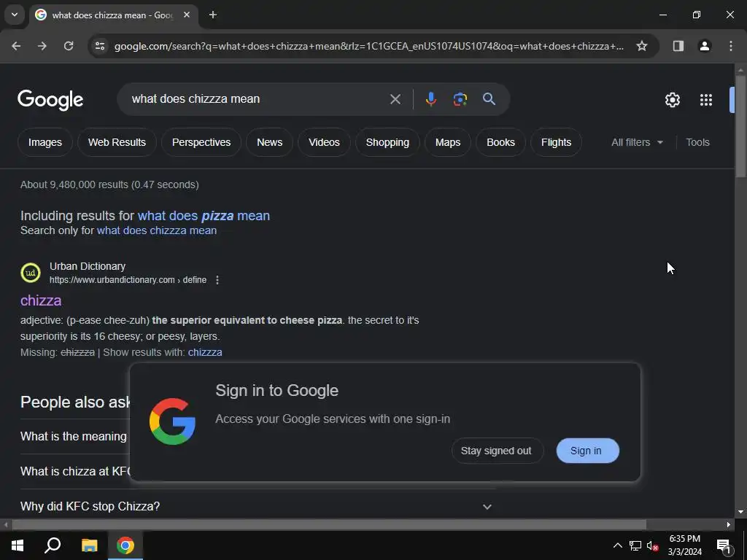Expand 'Why did KFC stop Chizza?' question
The width and height of the screenshot is (747, 560).
pos(258,506)
